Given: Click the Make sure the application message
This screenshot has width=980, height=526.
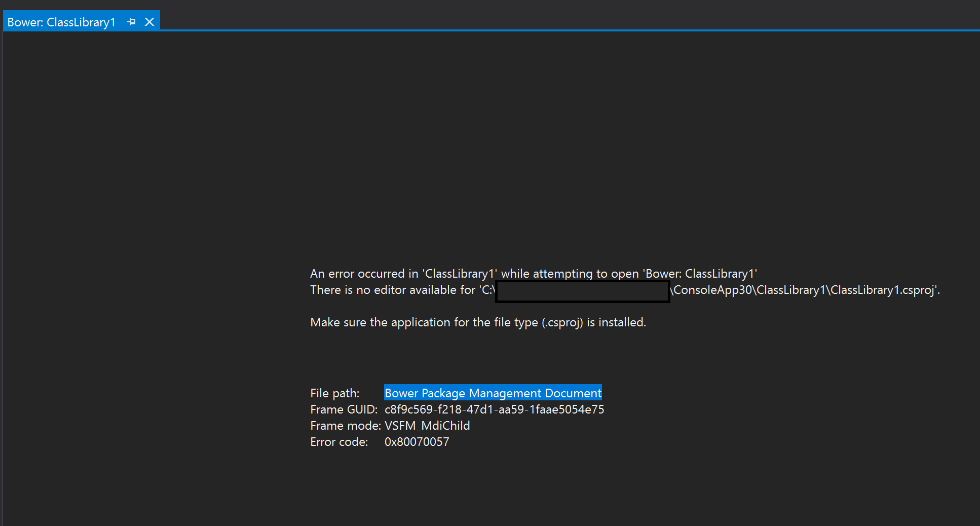Looking at the screenshot, I should [x=478, y=322].
